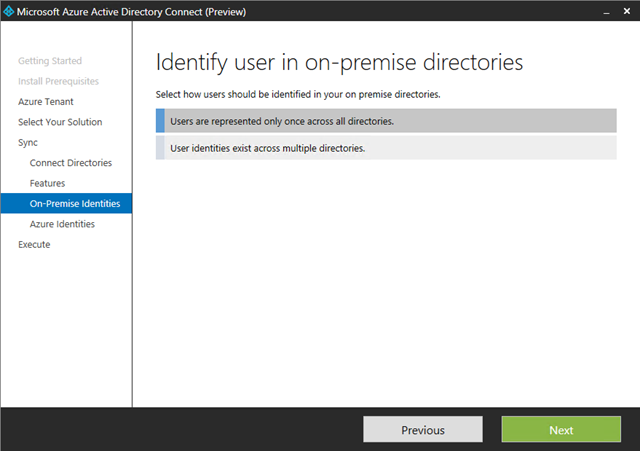This screenshot has width=640, height=451.
Task: Go to Select Your Solution step
Action: [x=60, y=122]
